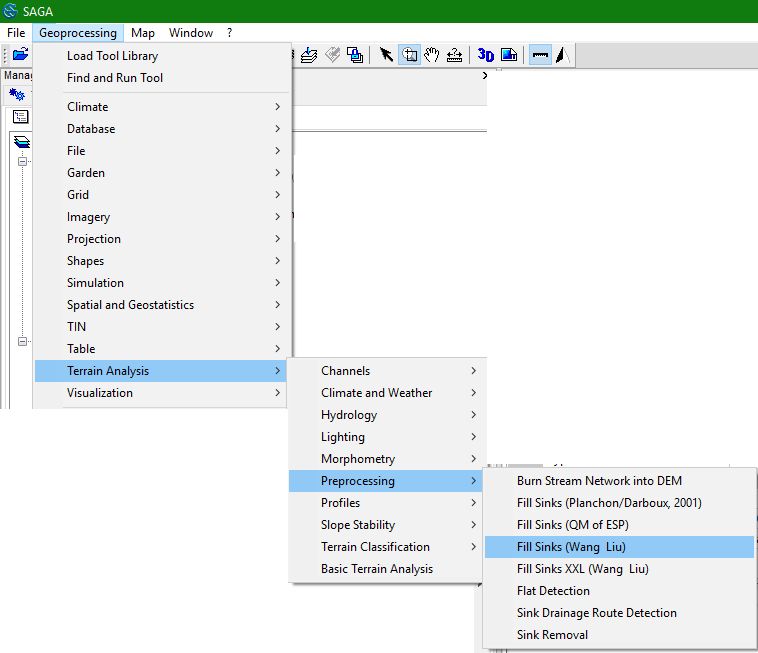758x653 pixels.
Task: Expand Spatial and Geostatistics submenu
Action: click(163, 305)
